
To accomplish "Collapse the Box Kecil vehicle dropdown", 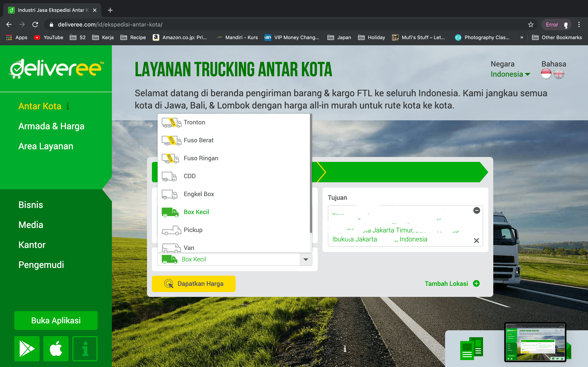I will click(x=306, y=259).
